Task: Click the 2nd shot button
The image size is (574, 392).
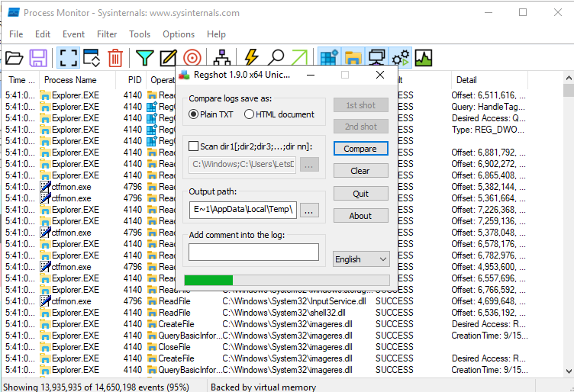Action: 360,127
